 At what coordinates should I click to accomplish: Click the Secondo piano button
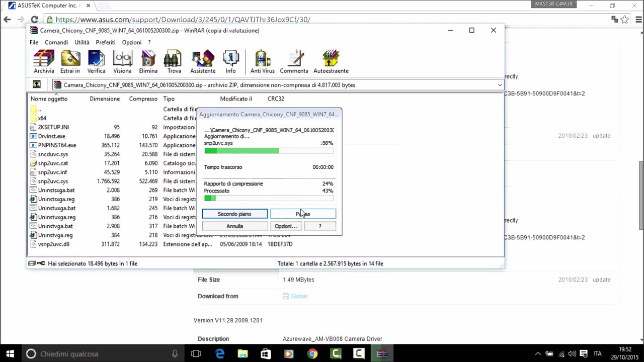[234, 214]
